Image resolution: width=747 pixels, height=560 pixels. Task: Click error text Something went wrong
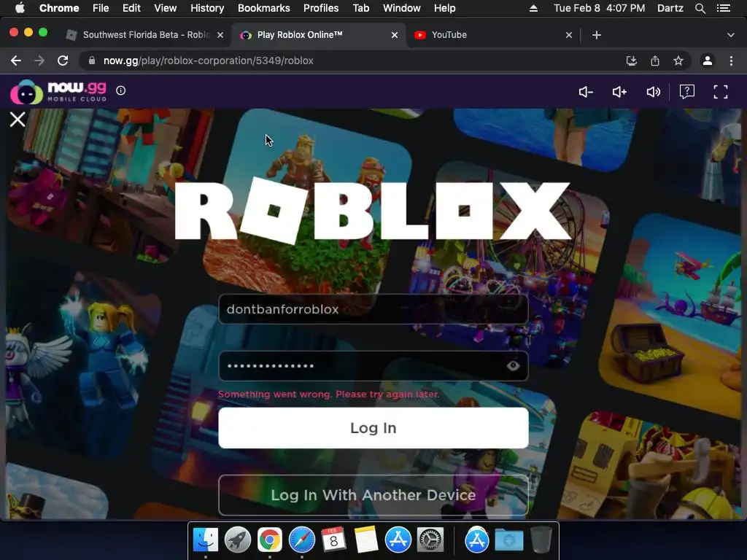[329, 394]
